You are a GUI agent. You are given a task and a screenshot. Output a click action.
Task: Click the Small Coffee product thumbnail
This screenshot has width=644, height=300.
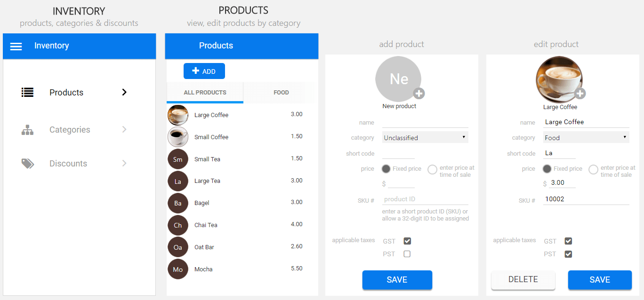[178, 137]
